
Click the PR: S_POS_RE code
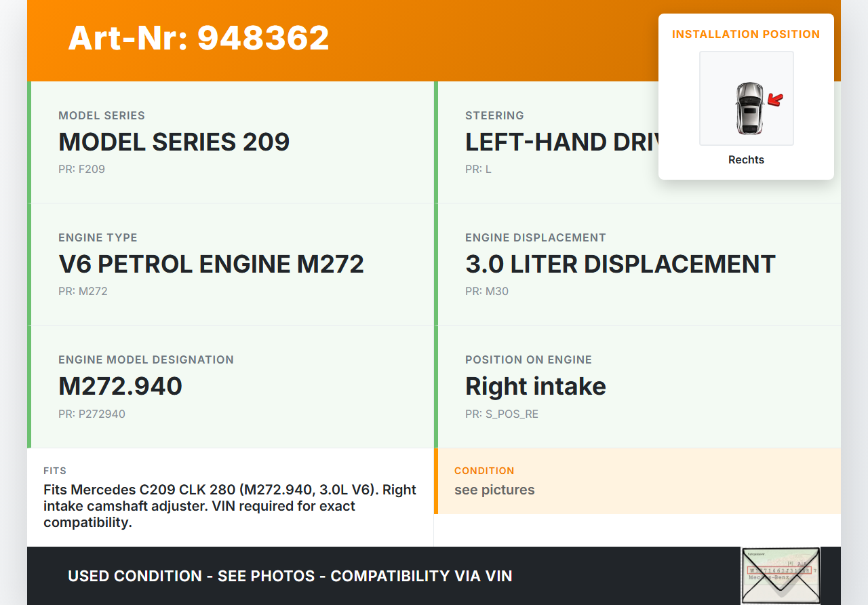click(501, 414)
